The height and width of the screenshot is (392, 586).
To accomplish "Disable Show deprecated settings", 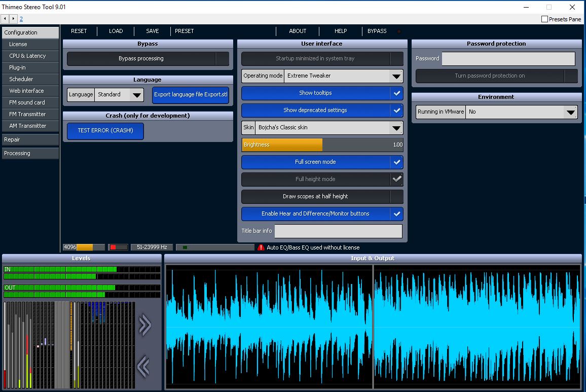I will point(322,111).
